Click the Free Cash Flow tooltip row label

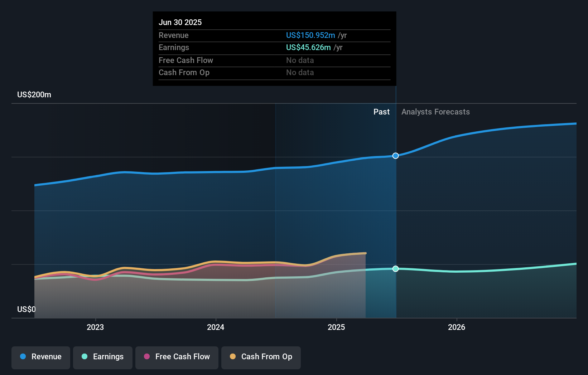(186, 60)
